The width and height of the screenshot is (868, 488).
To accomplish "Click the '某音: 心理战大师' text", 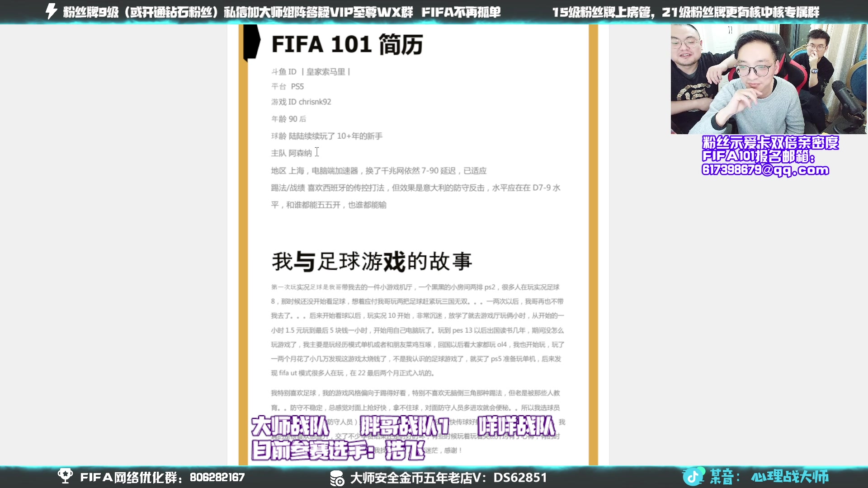I will click(769, 477).
